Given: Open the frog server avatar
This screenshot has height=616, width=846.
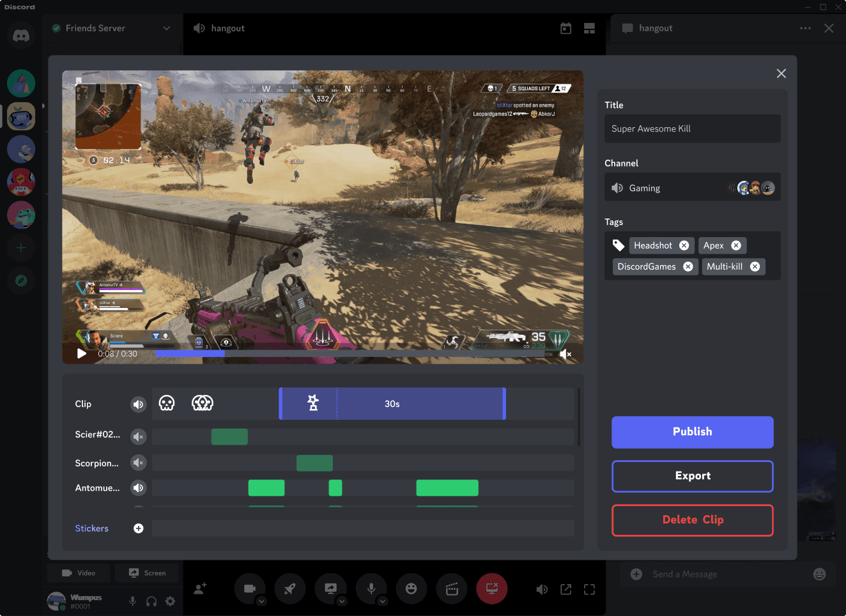Looking at the screenshot, I should 21,215.
